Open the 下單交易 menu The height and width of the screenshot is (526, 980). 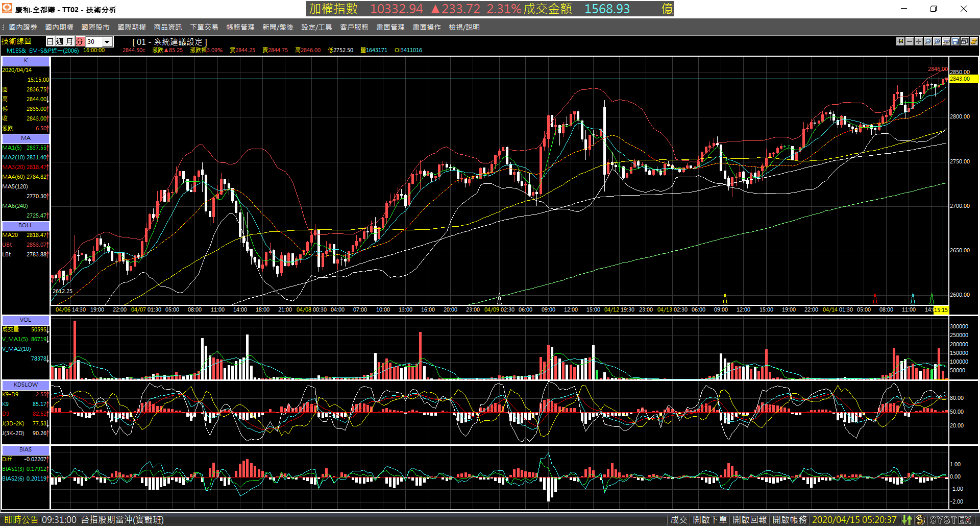click(x=204, y=27)
